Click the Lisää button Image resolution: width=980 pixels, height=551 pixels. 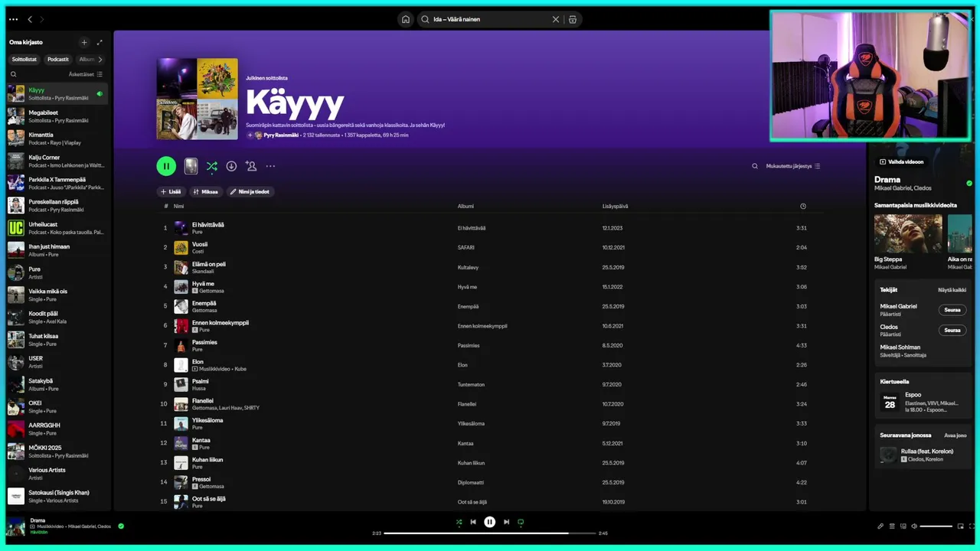pyautogui.click(x=171, y=191)
